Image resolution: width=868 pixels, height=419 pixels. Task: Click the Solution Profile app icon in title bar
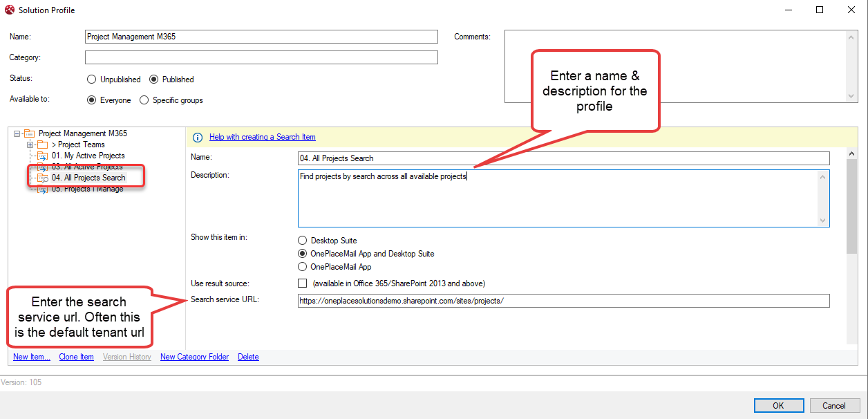click(x=9, y=10)
